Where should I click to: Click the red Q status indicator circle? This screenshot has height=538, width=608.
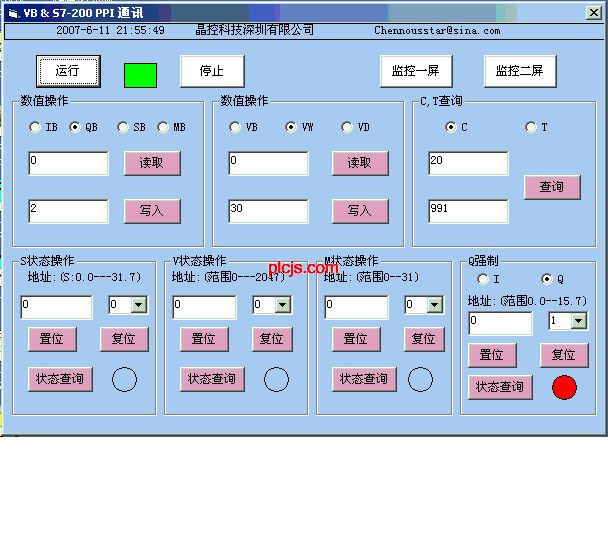pyautogui.click(x=564, y=387)
